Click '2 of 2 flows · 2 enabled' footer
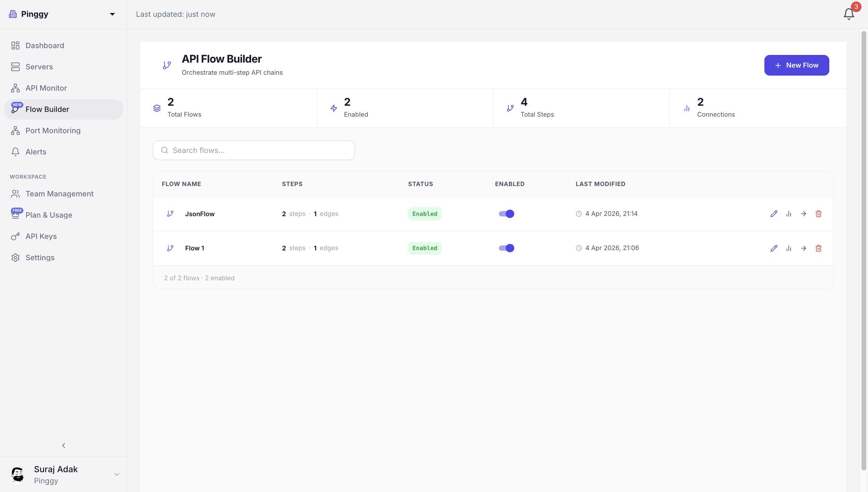Screen dimensions: 868x492 click(x=199, y=278)
